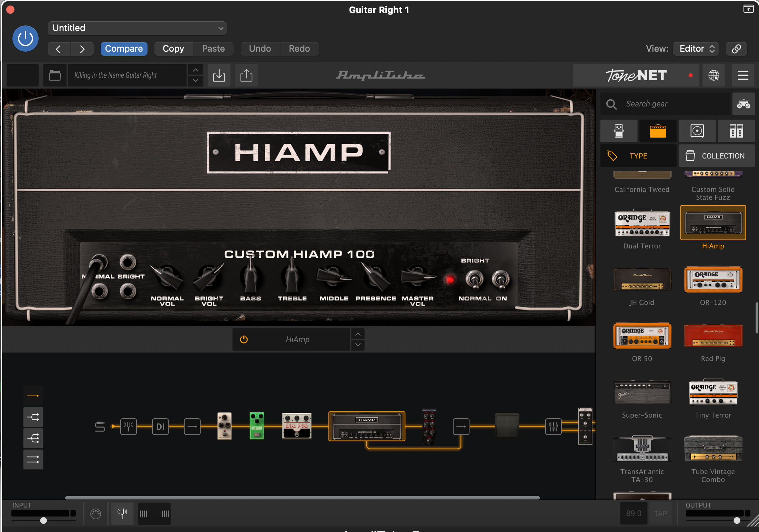Select the OR-120 amp thumbnail

713,279
